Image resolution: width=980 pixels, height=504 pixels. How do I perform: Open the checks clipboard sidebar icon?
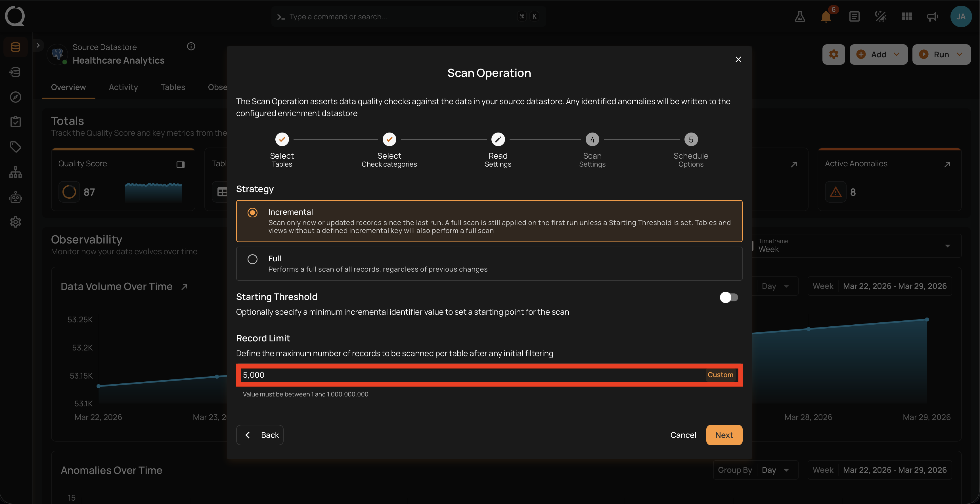15,122
